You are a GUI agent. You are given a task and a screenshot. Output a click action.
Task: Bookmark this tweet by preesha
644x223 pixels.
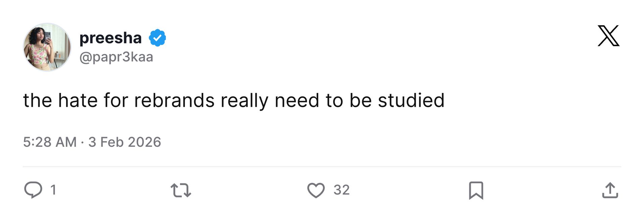pyautogui.click(x=476, y=190)
